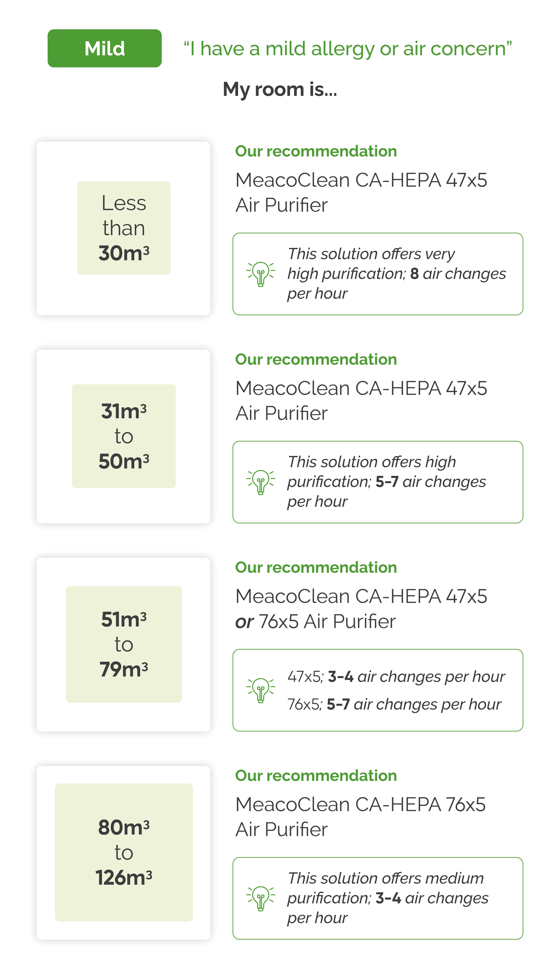560x969 pixels.
Task: Click the lightbulb icon in the high purification tip
Action: (261, 482)
